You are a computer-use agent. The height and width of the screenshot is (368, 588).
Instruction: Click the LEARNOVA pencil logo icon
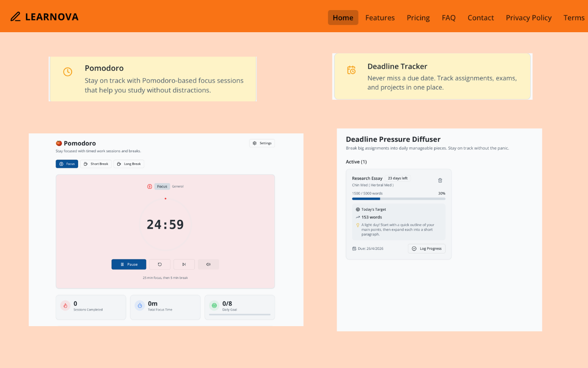click(x=16, y=17)
